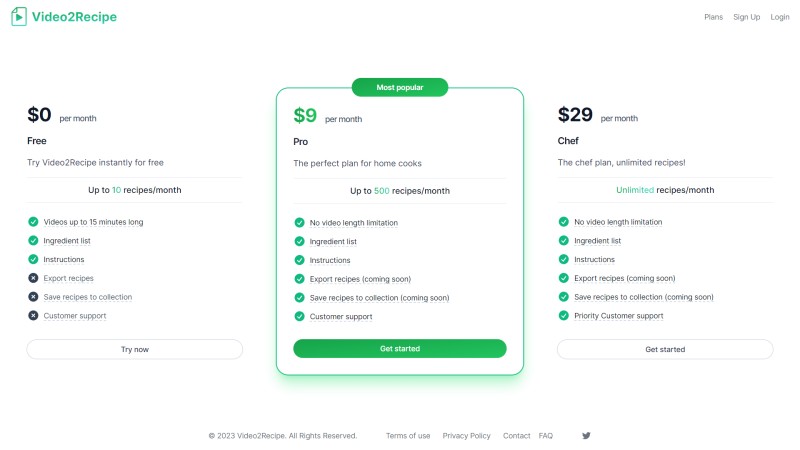The width and height of the screenshot is (800, 450).
Task: Click the X icon next to Export recipes
Action: tap(33, 278)
